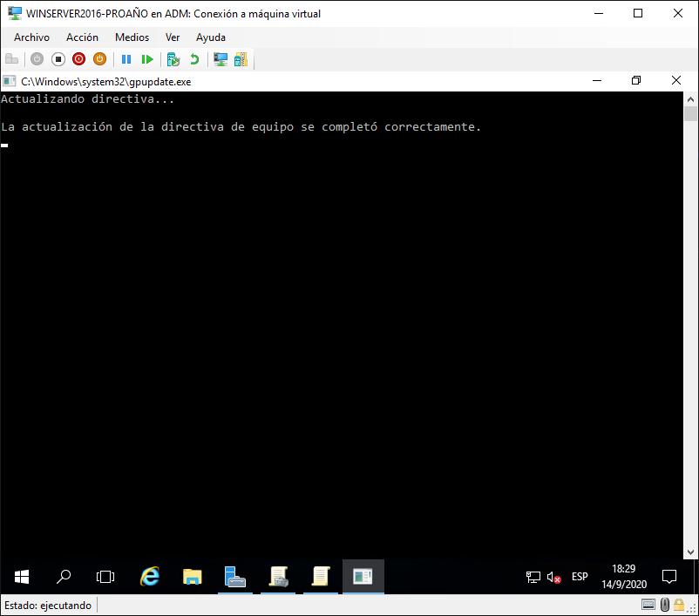Click the Ctrl+Alt+Del toolbar icon

[x=12, y=59]
